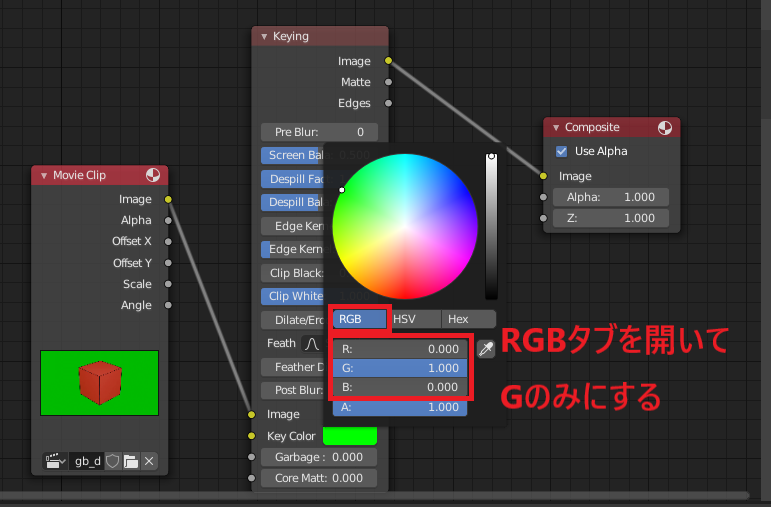Click the Composite Alpha input socket
Image resolution: width=771 pixels, height=507 pixels.
[x=543, y=197]
